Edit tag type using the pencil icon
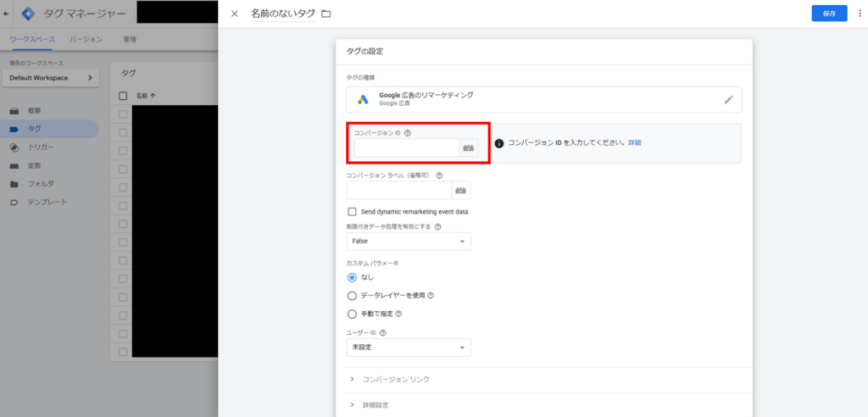The height and width of the screenshot is (417, 868). click(728, 100)
